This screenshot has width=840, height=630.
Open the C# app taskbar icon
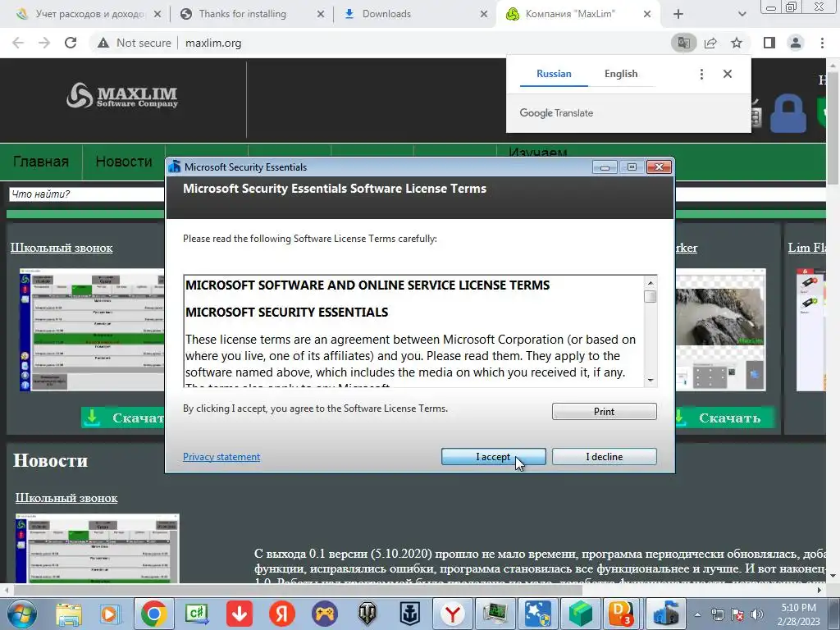point(197,614)
